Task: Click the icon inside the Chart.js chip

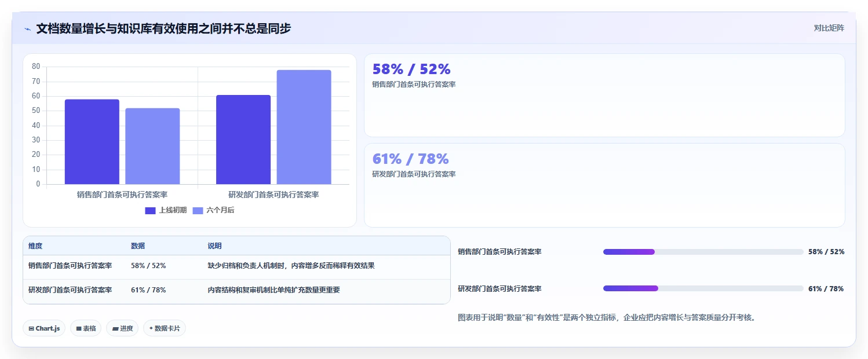Action: [x=31, y=328]
